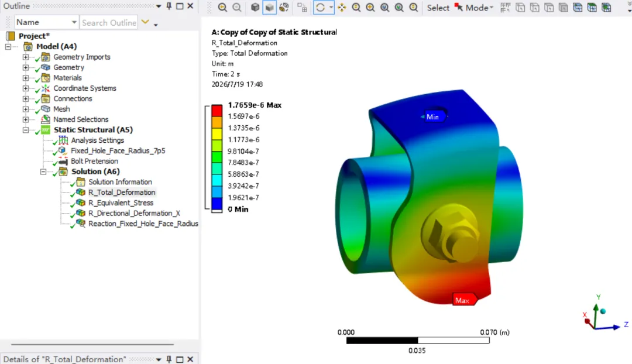The height and width of the screenshot is (364, 632).
Task: Expand the Named Selections node
Action: click(x=26, y=120)
